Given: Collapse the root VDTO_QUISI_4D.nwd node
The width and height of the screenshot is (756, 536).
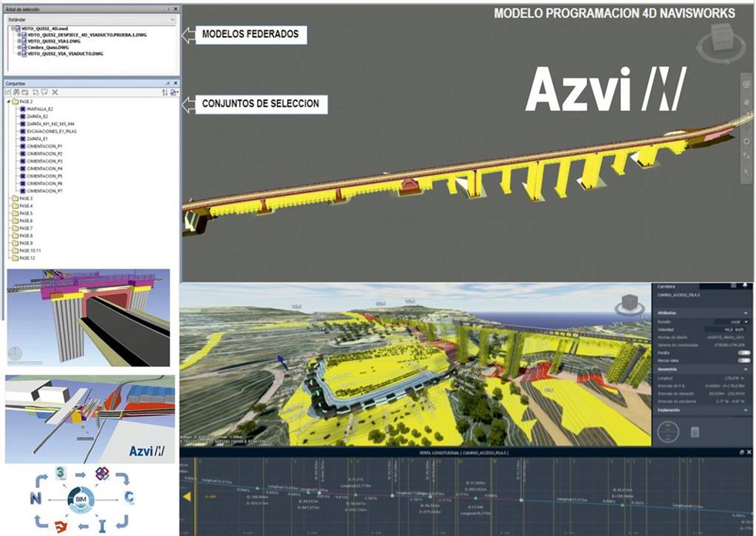Looking at the screenshot, I should pyautogui.click(x=13, y=29).
